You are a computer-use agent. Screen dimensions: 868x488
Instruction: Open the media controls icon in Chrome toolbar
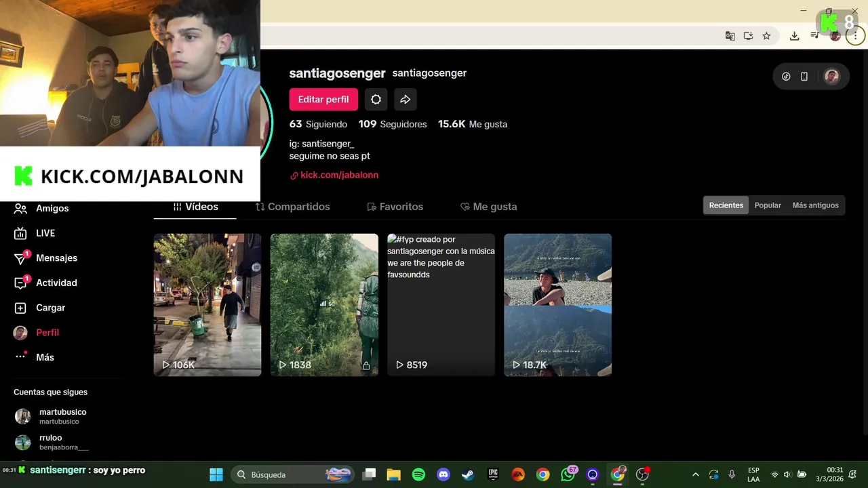coord(814,36)
